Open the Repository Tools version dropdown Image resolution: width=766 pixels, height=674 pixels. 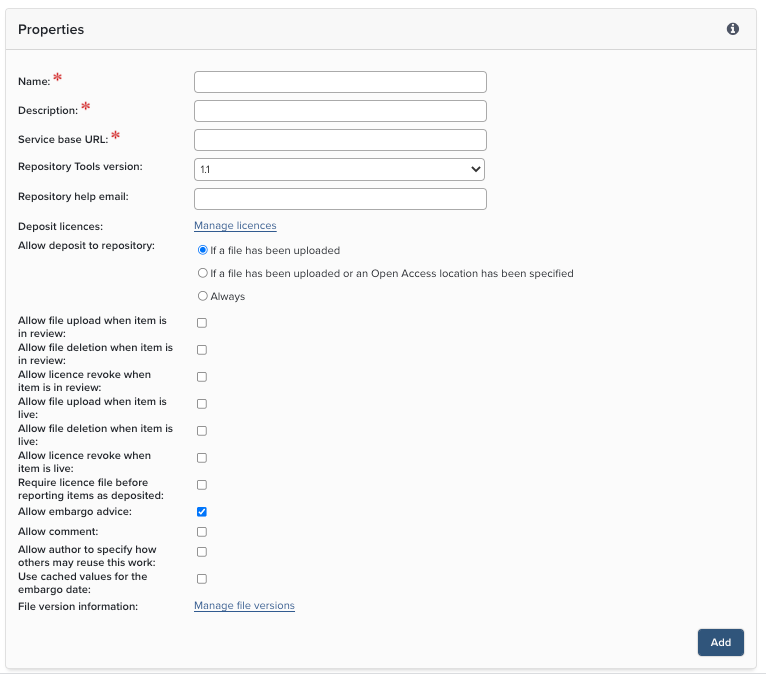tap(340, 170)
